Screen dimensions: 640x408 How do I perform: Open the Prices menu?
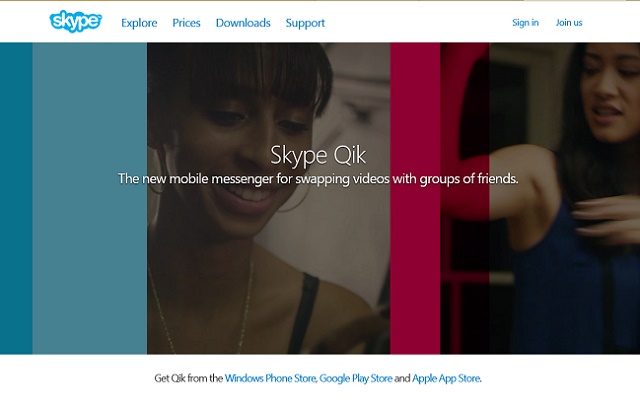(x=186, y=23)
